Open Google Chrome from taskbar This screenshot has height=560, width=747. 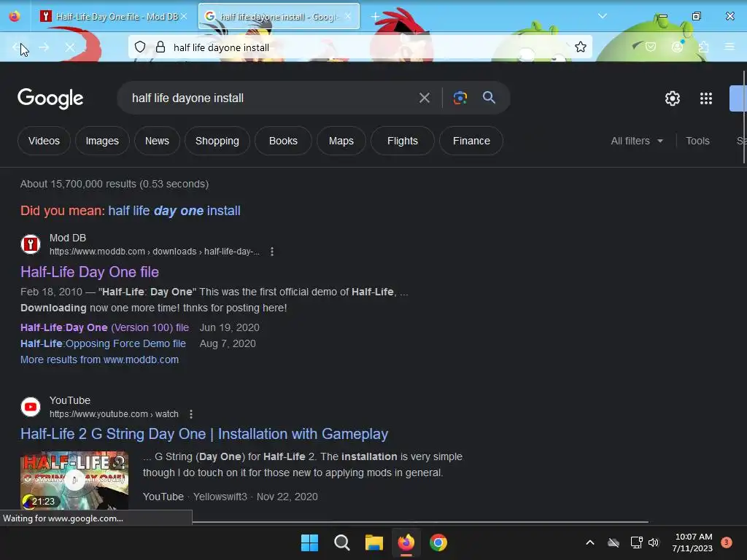tap(438, 542)
